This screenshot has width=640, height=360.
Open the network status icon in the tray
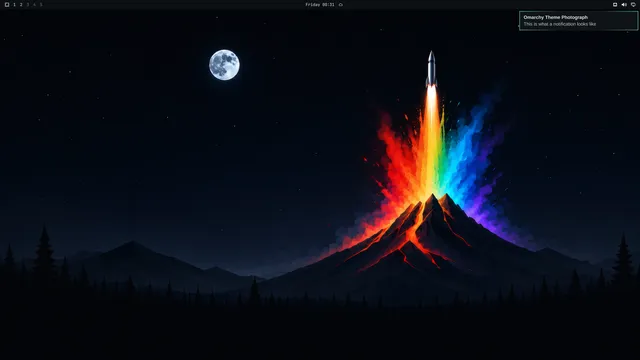[615, 4]
